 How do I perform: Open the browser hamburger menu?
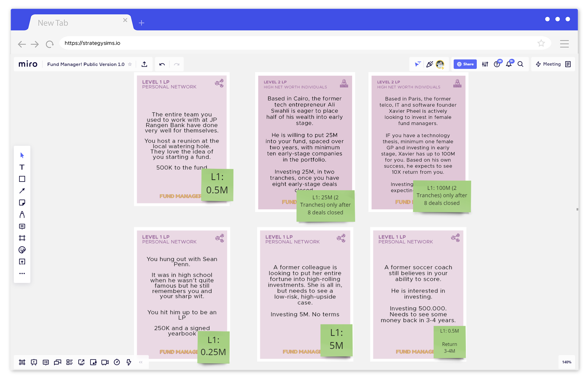(564, 44)
